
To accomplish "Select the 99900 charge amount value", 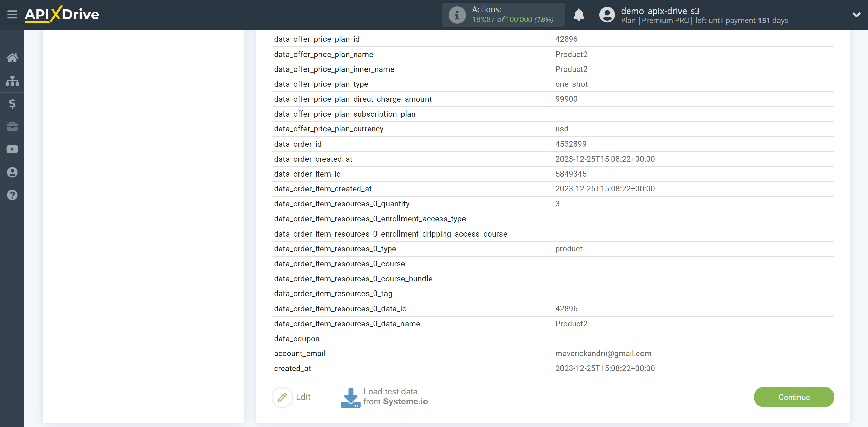I will (x=566, y=99).
